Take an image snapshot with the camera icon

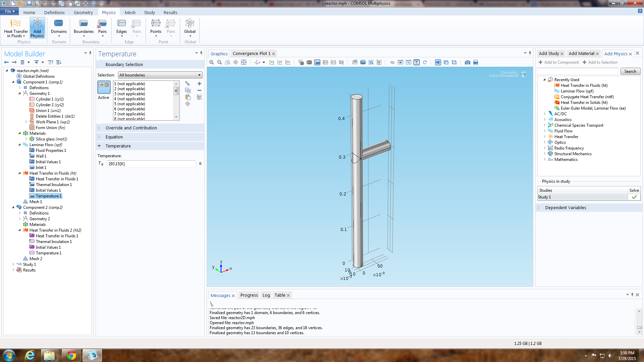point(467,62)
